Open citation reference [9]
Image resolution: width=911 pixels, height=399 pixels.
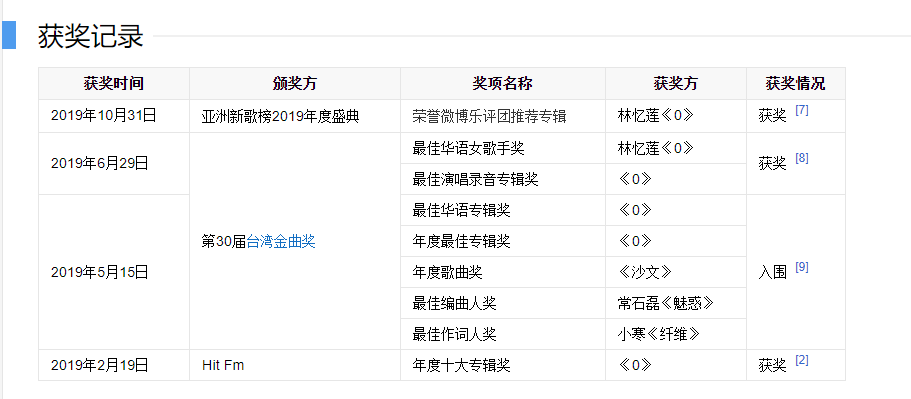click(802, 267)
